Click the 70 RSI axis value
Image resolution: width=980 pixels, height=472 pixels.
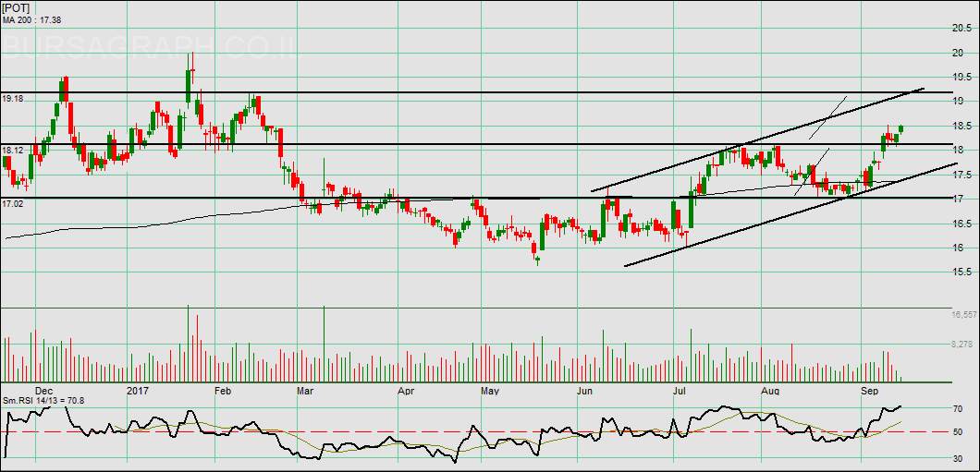pos(956,409)
